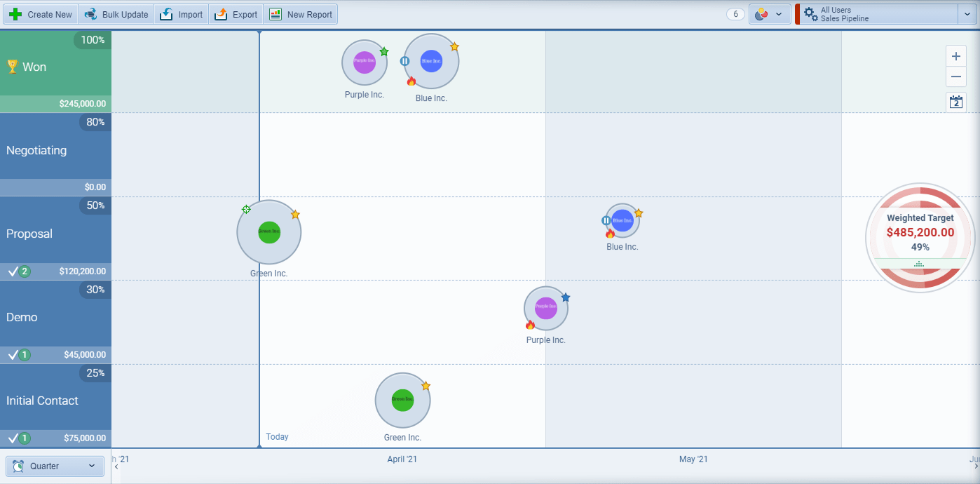The height and width of the screenshot is (484, 980).
Task: Open the Quarter timescale dropdown
Action: pyautogui.click(x=55, y=466)
